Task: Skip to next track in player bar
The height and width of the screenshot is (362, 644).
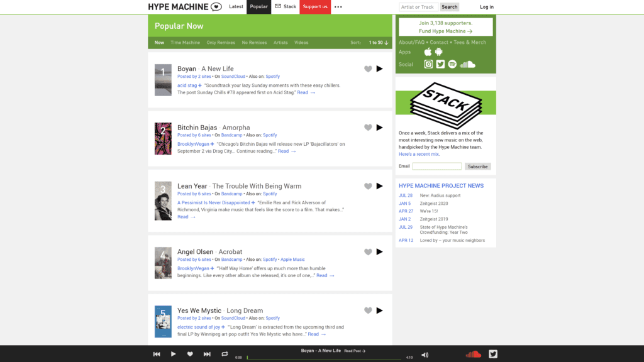Action: tap(207, 354)
